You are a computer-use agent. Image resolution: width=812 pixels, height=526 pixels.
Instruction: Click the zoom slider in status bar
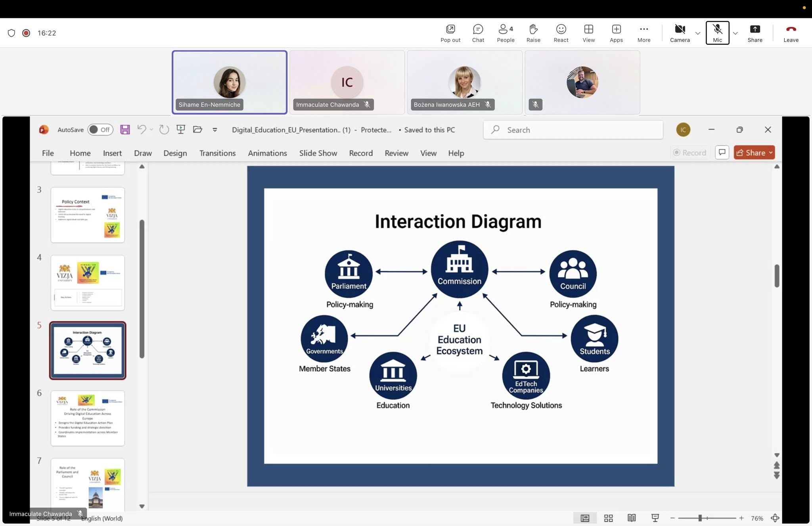click(700, 518)
